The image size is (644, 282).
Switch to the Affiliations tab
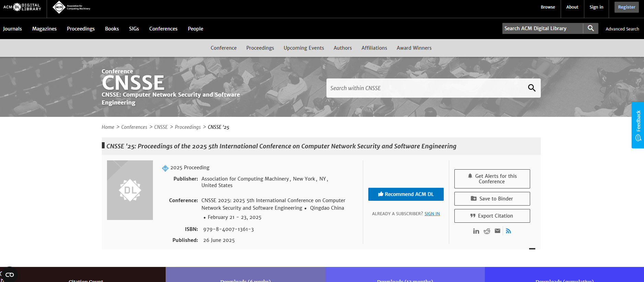pos(374,48)
